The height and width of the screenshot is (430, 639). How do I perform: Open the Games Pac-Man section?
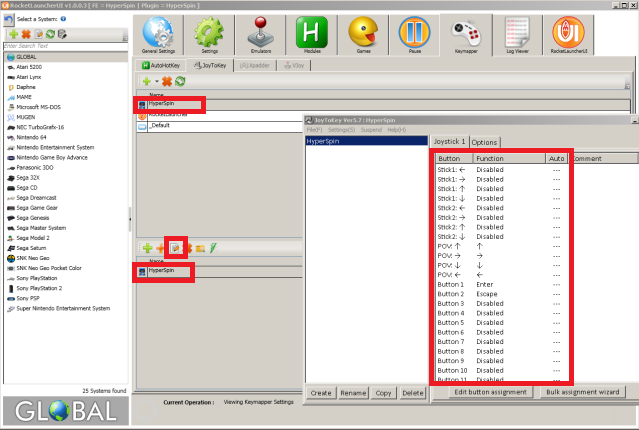[x=363, y=35]
